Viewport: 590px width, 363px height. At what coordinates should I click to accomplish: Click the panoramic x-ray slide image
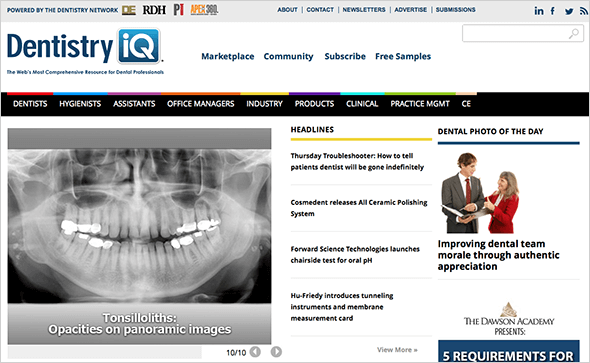point(139,226)
